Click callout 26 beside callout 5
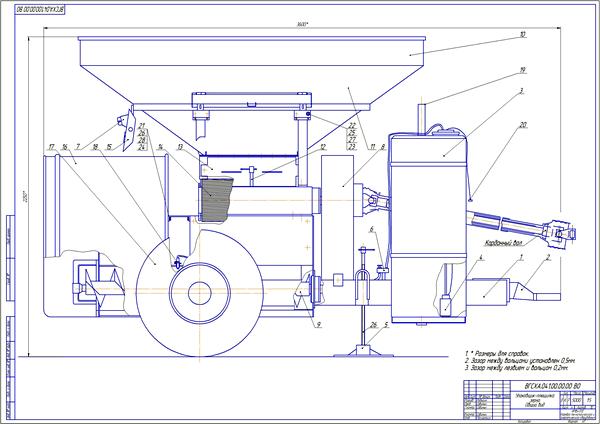 (x=373, y=325)
